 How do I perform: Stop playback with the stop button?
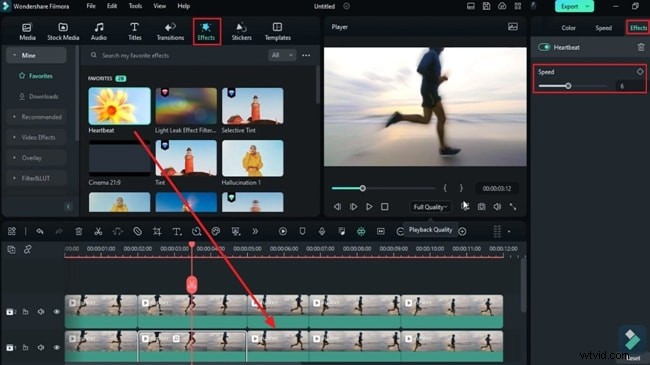[x=385, y=207]
